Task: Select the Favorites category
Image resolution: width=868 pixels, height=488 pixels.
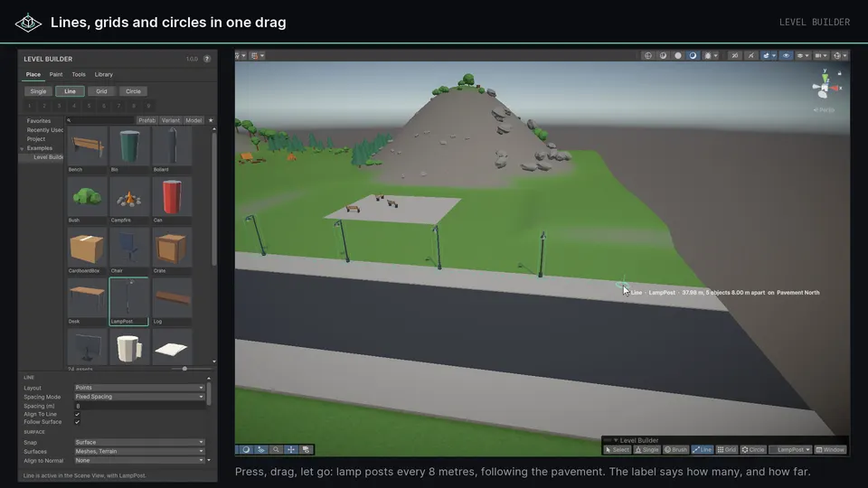Action: click(39, 120)
